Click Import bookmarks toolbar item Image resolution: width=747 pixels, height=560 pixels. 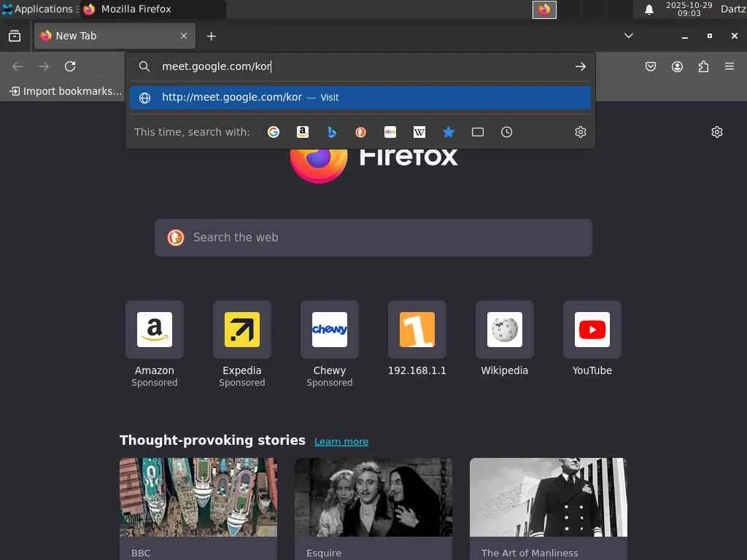(66, 91)
